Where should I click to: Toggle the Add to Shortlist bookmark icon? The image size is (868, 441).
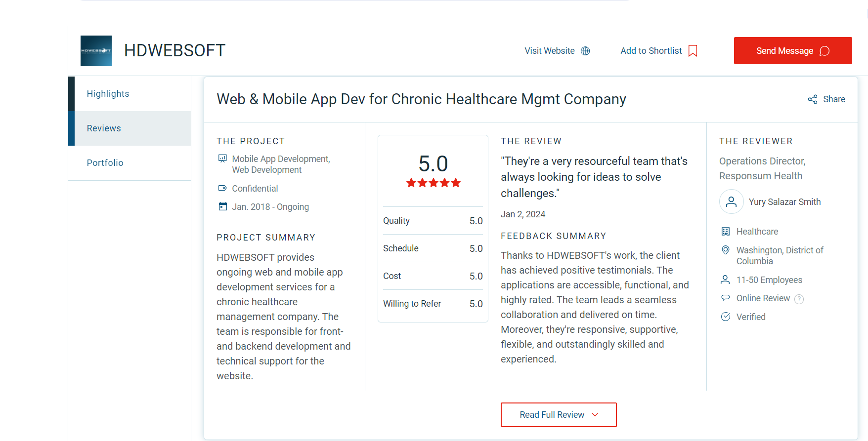pyautogui.click(x=693, y=51)
